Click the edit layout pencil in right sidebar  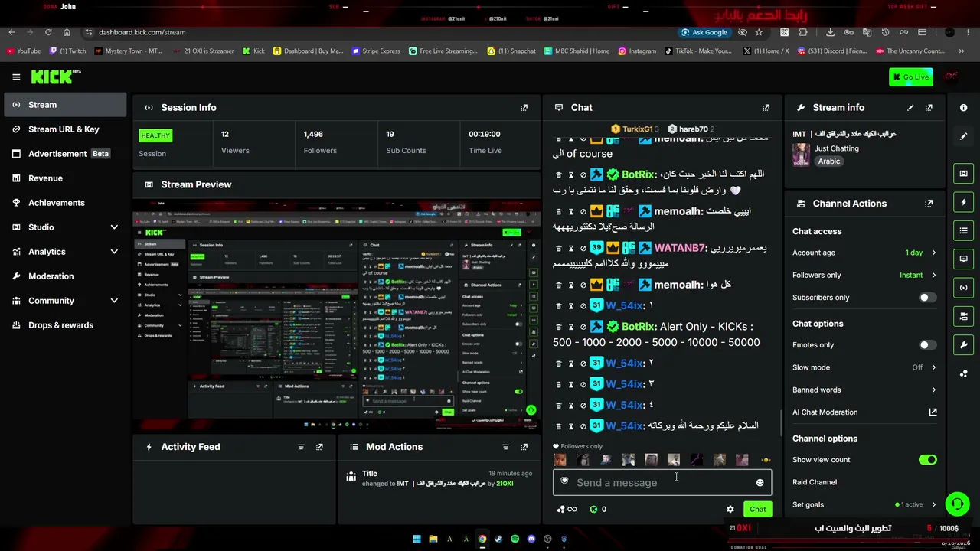(963, 136)
